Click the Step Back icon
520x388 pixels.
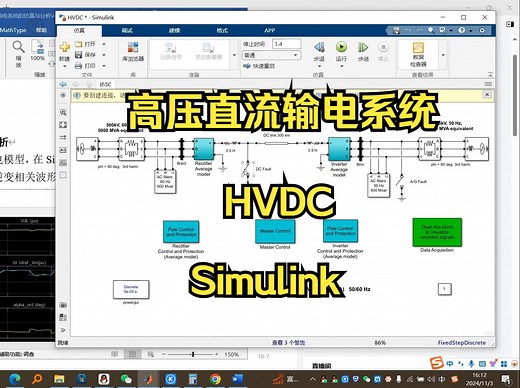tap(319, 47)
